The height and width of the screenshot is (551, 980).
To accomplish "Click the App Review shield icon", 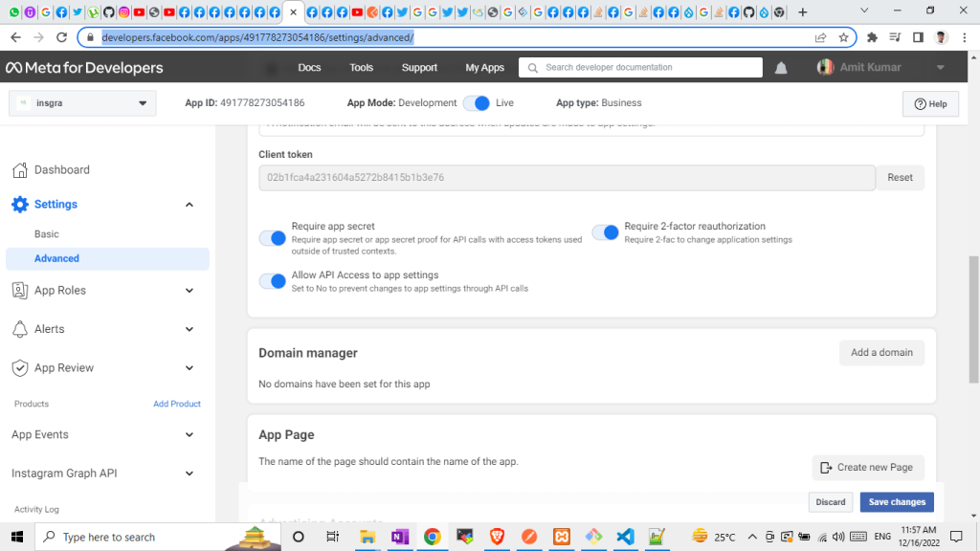I will 19,368.
